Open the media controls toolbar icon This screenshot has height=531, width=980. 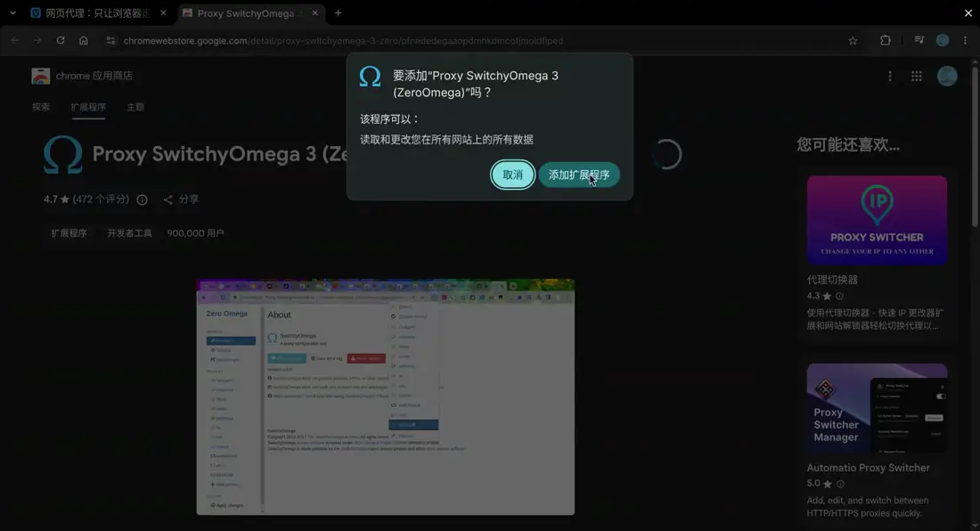(919, 41)
